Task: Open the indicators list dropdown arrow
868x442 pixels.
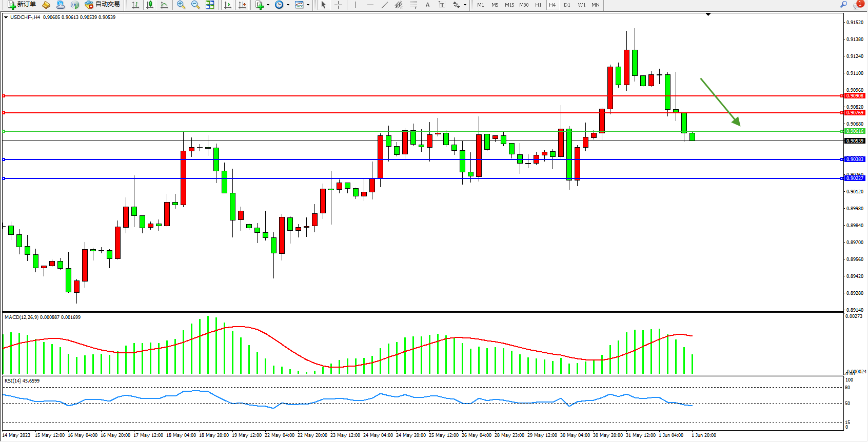Action: [x=268, y=5]
